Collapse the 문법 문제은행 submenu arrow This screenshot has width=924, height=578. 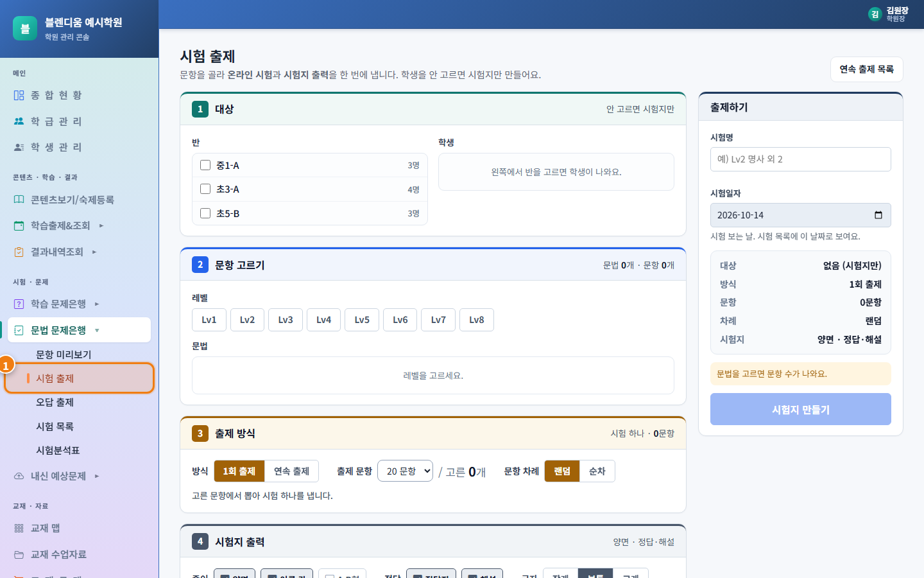[x=97, y=330]
